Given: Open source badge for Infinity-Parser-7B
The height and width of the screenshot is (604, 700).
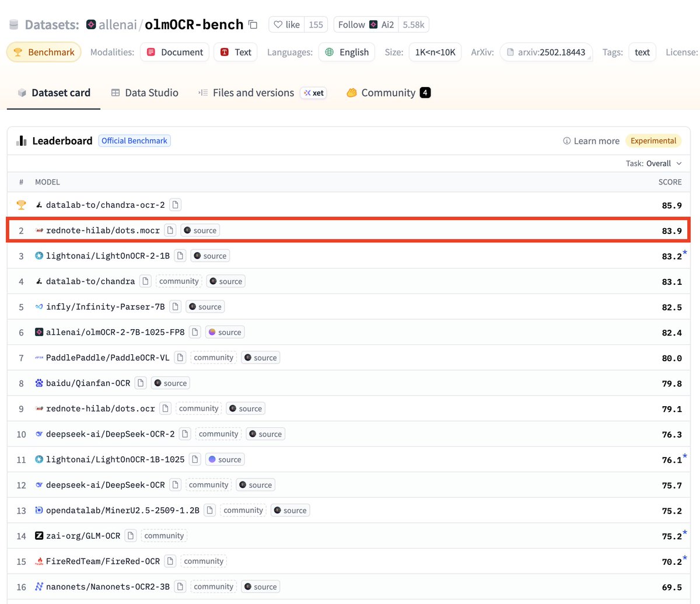Looking at the screenshot, I should (205, 306).
